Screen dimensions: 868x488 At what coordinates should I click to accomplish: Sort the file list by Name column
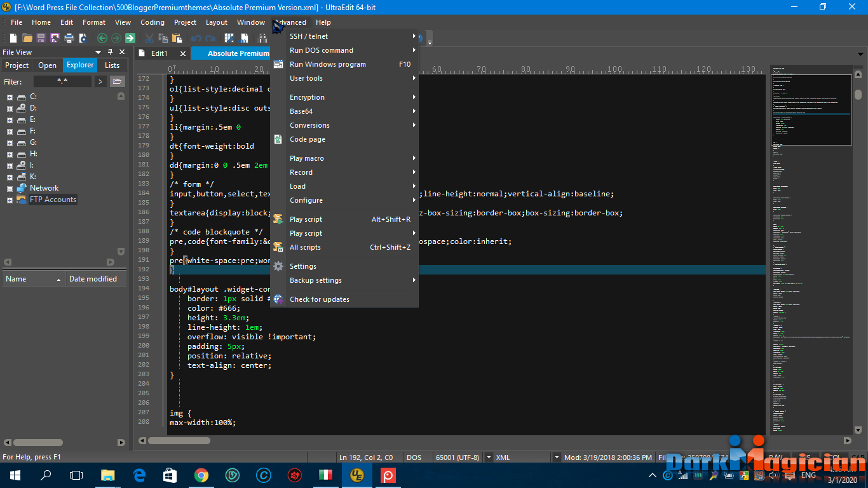click(x=34, y=279)
